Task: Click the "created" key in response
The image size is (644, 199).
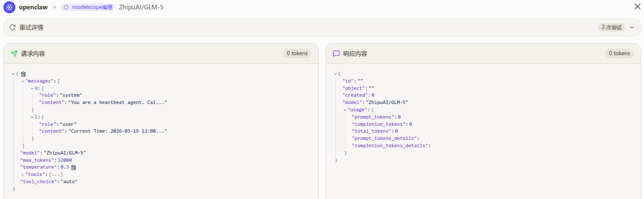Action: pyautogui.click(x=356, y=95)
